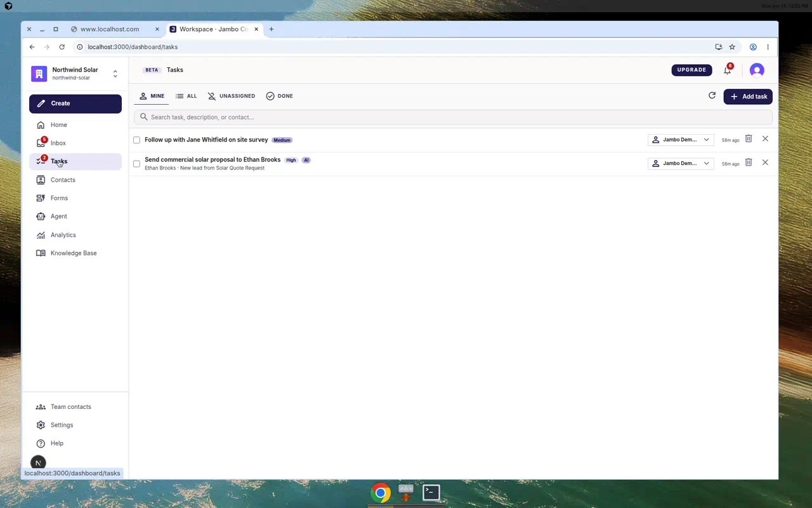The image size is (812, 508).
Task: Open Chrome from the taskbar
Action: (x=381, y=492)
